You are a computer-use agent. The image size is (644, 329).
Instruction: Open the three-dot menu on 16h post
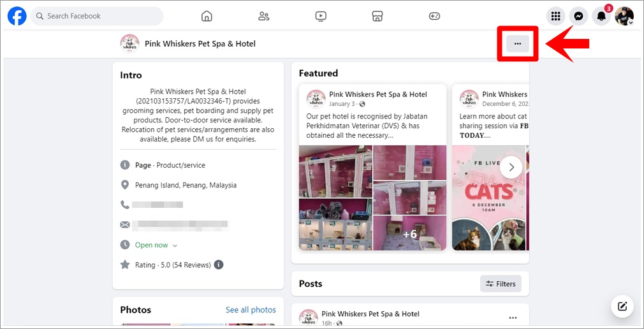(513, 318)
